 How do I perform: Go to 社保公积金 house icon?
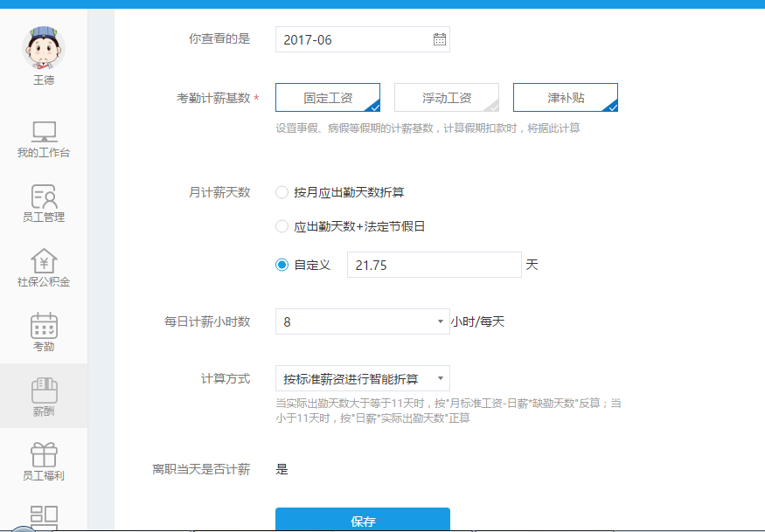pyautogui.click(x=44, y=261)
